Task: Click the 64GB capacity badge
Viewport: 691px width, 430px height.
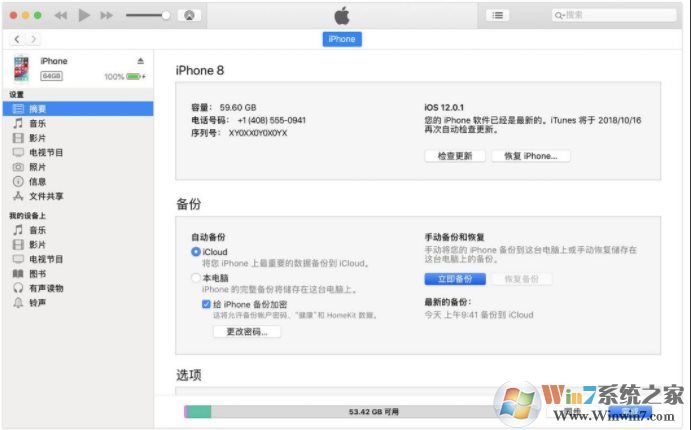Action: pyautogui.click(x=52, y=76)
